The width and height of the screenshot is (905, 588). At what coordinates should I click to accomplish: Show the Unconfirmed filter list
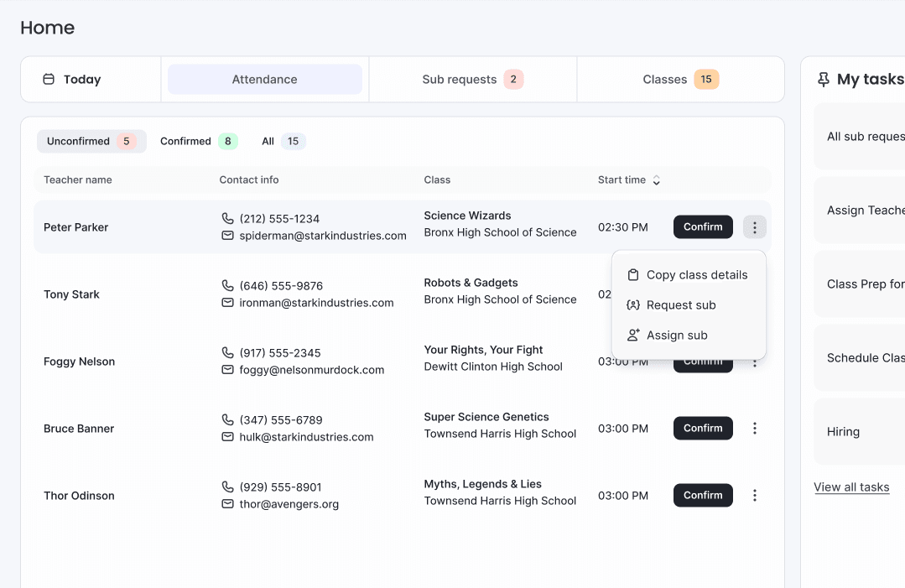click(x=91, y=142)
